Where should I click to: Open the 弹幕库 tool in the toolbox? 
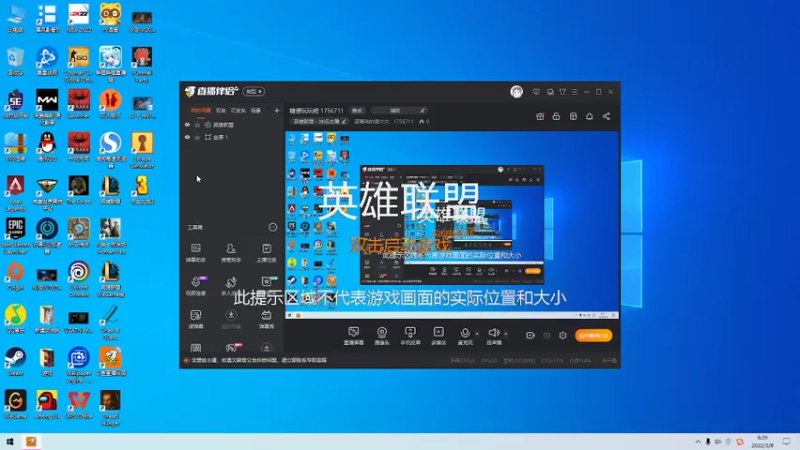266,319
